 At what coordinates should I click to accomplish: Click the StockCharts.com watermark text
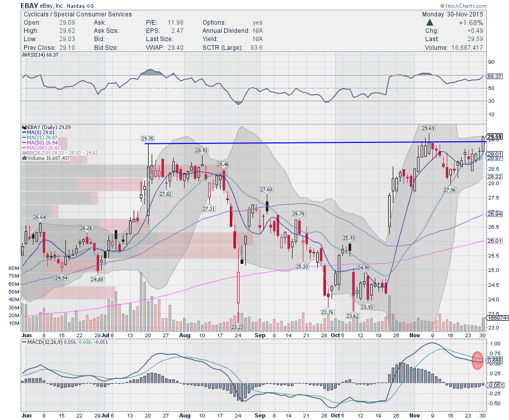click(x=464, y=6)
